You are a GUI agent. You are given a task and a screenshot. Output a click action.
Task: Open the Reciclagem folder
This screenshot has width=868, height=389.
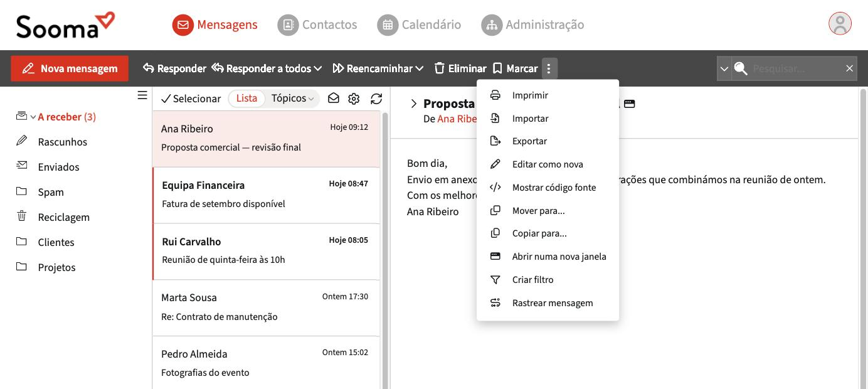coord(63,217)
